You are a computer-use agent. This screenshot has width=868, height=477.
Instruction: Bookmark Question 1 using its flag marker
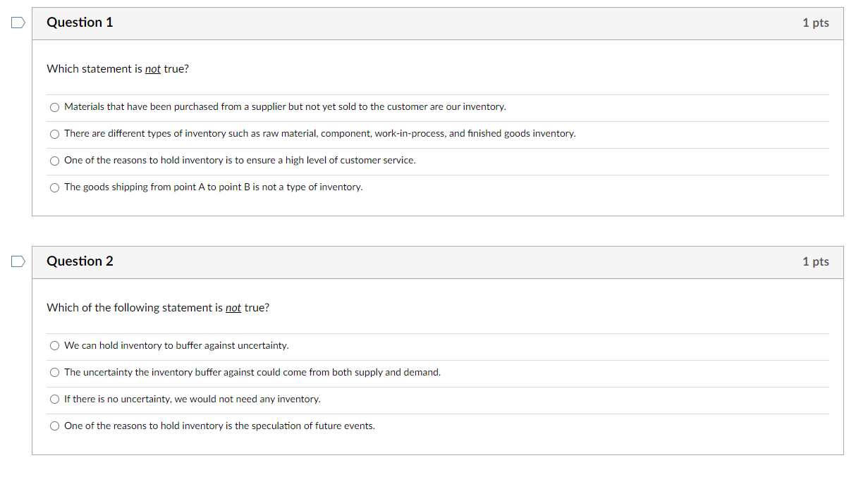(17, 23)
